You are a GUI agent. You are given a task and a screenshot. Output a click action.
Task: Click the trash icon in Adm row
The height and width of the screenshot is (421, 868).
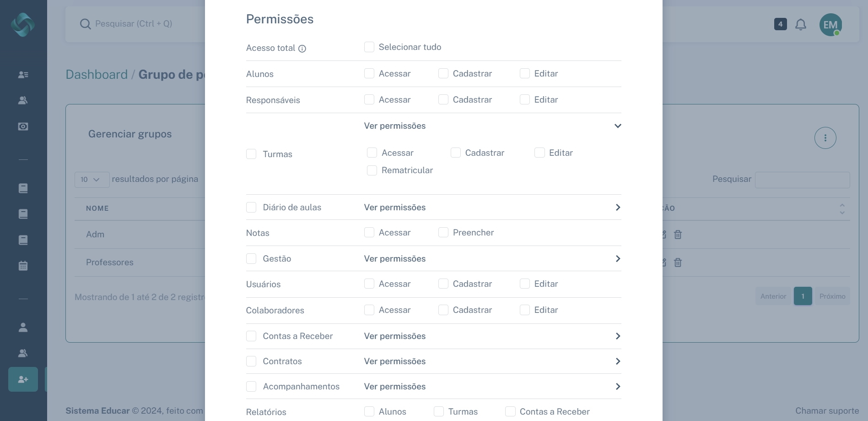[x=678, y=235]
